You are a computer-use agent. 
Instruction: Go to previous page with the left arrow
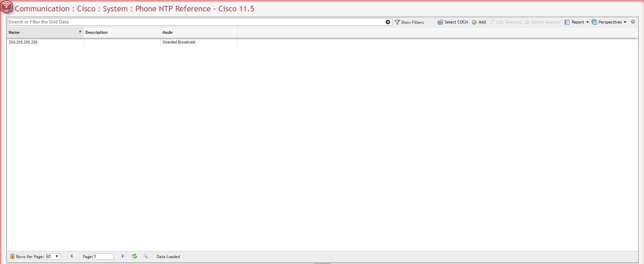(x=72, y=256)
